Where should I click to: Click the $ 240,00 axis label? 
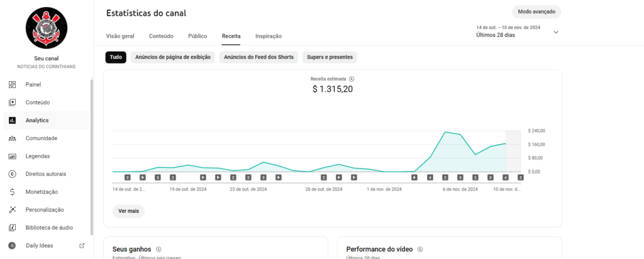536,131
